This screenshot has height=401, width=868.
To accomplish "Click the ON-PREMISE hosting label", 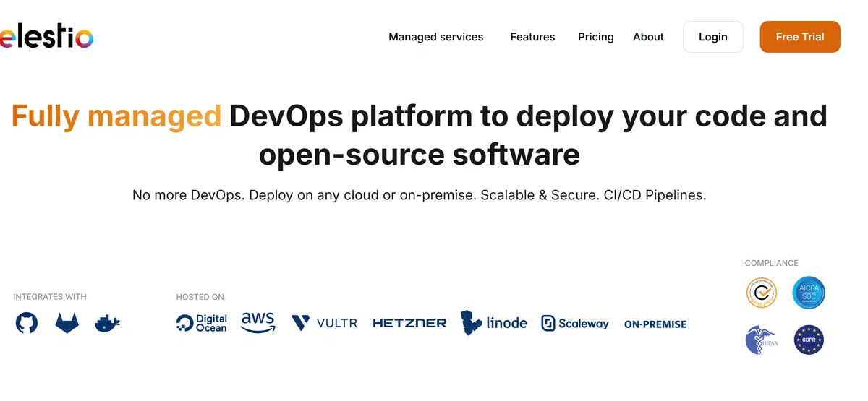I will (655, 324).
